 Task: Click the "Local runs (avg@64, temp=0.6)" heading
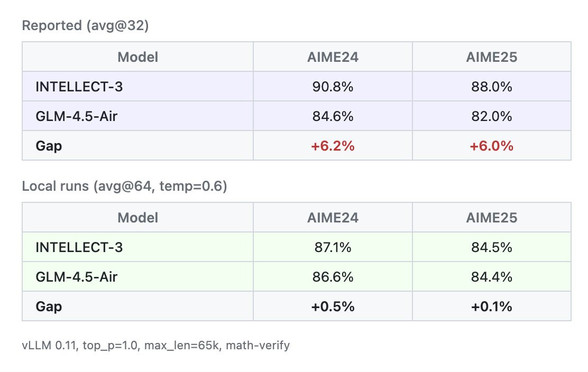pyautogui.click(x=124, y=187)
